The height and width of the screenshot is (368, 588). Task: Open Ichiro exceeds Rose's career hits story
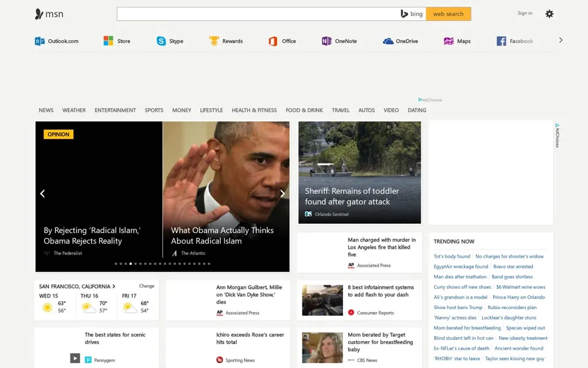[250, 339]
